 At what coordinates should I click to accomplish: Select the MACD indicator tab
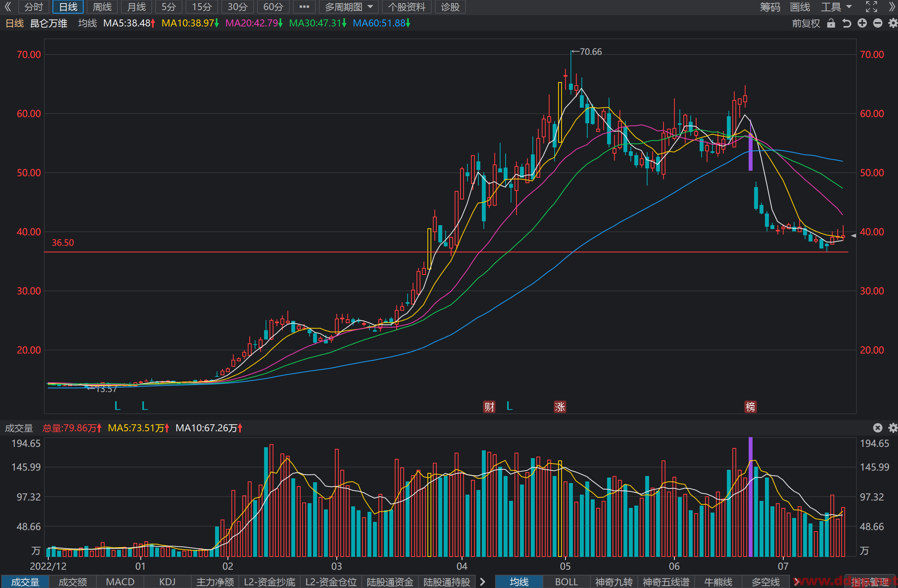(120, 582)
